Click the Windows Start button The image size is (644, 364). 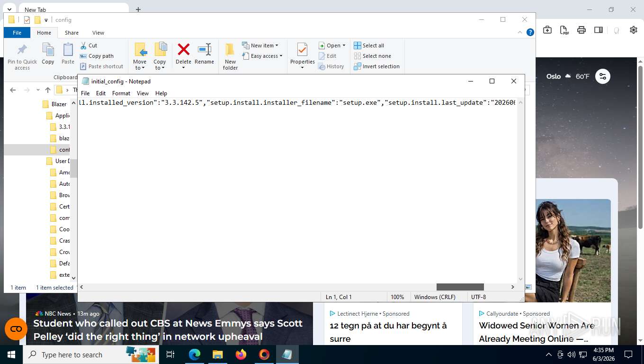tap(11, 355)
